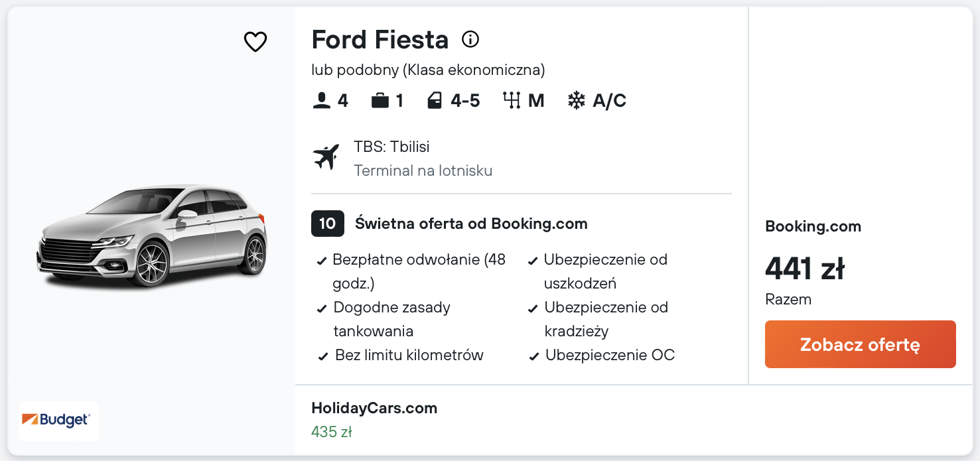Click the snowflake A/C icon
Viewport: 980px width, 461px height.
(577, 101)
